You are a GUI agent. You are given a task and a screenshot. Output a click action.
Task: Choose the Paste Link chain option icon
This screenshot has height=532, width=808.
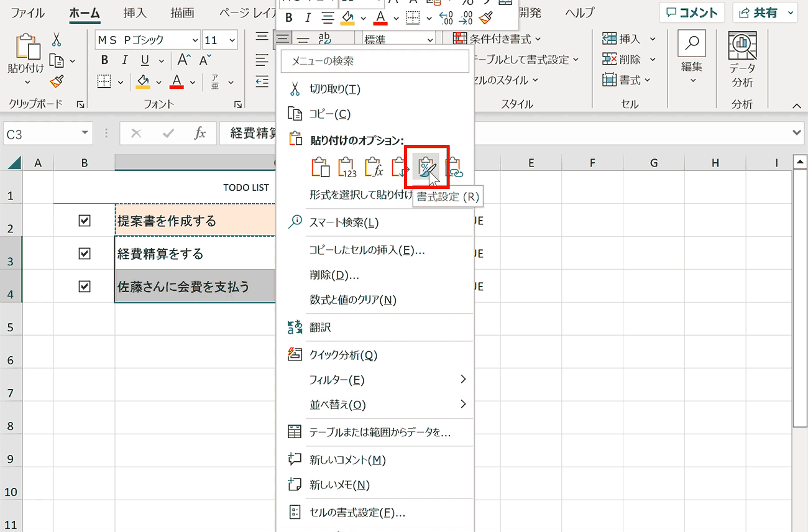tap(455, 167)
